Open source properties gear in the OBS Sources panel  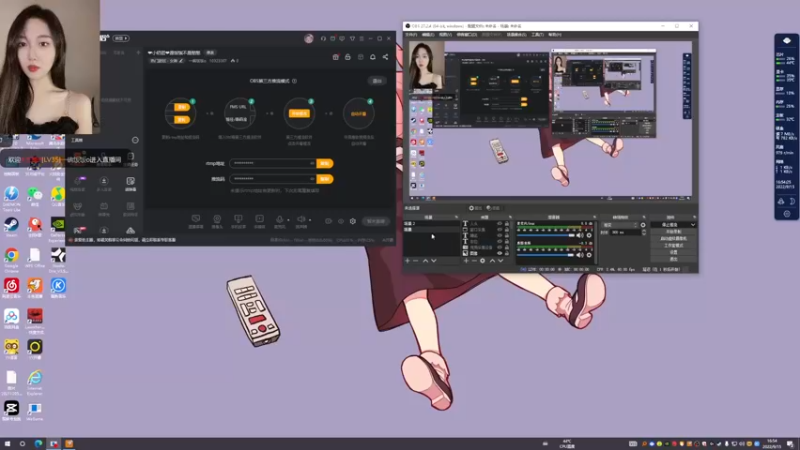coord(483,261)
